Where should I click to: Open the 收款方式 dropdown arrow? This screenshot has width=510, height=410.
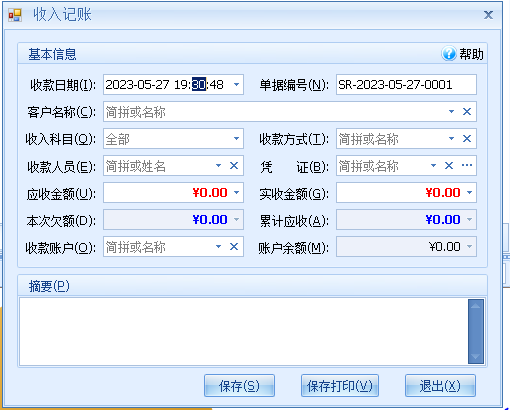click(451, 139)
